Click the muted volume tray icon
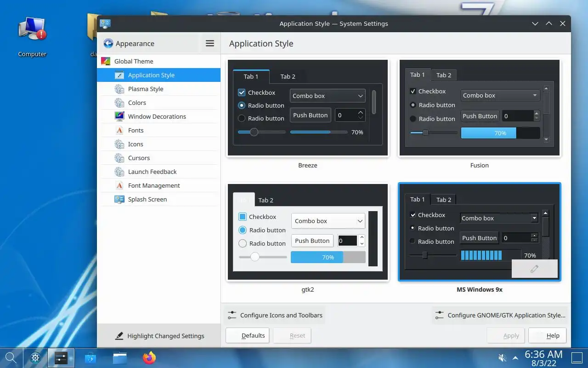Screen dimensions: 588x368 pos(503,358)
